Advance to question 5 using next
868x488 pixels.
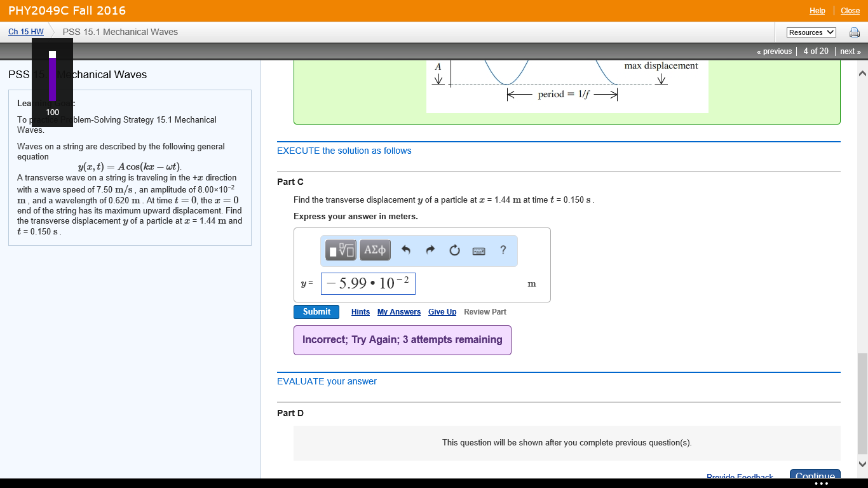[850, 51]
